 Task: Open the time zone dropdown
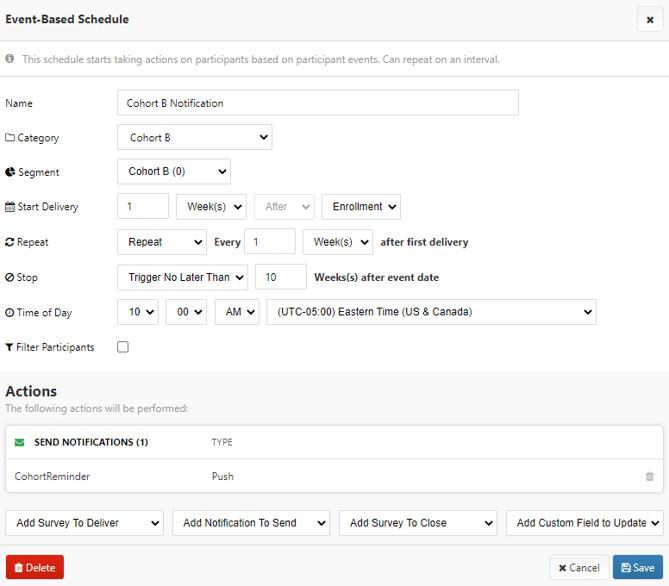tap(431, 312)
